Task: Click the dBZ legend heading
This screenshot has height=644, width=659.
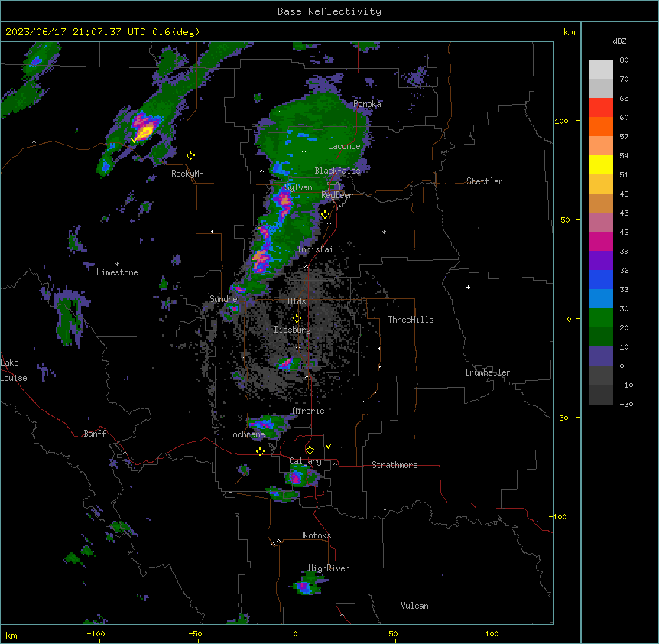Action: point(619,41)
